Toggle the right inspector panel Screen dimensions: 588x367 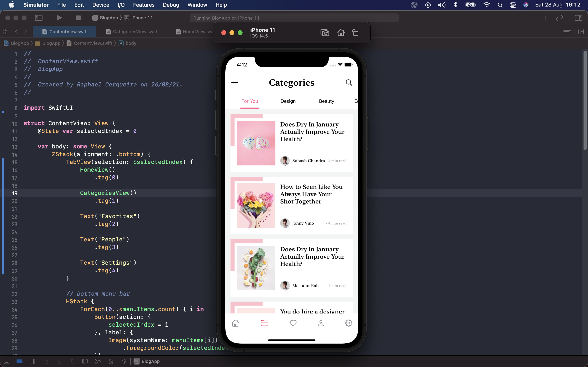click(x=579, y=18)
